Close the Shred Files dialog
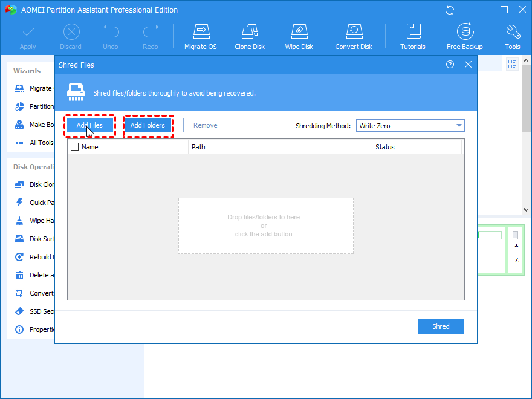 click(x=468, y=65)
